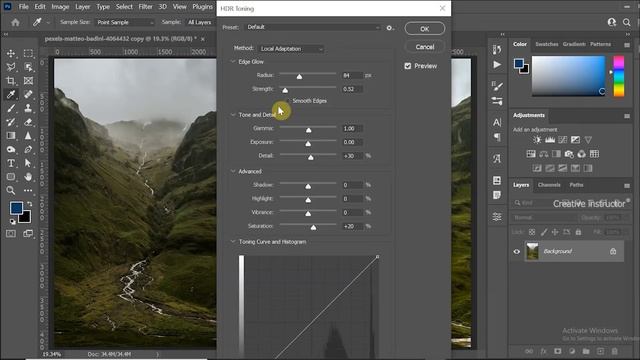
Task: Open the Select menu
Action: click(x=124, y=7)
